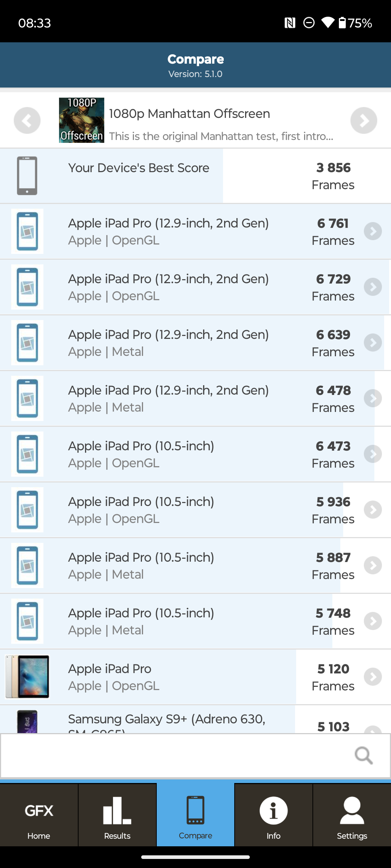Go to next benchmark test arrow
Image resolution: width=391 pixels, height=868 pixels.
coord(363,120)
